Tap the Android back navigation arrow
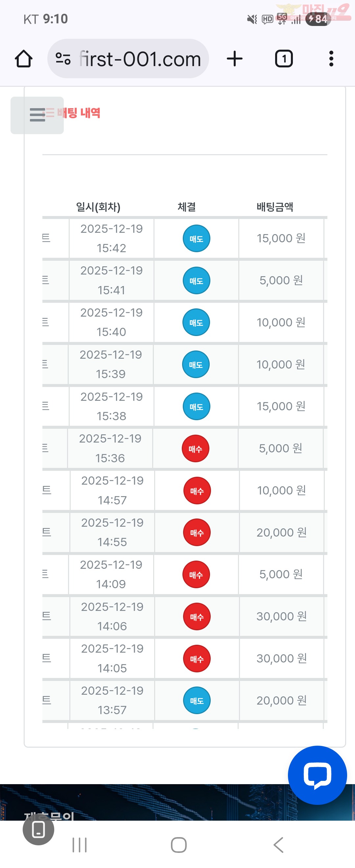 (x=278, y=845)
